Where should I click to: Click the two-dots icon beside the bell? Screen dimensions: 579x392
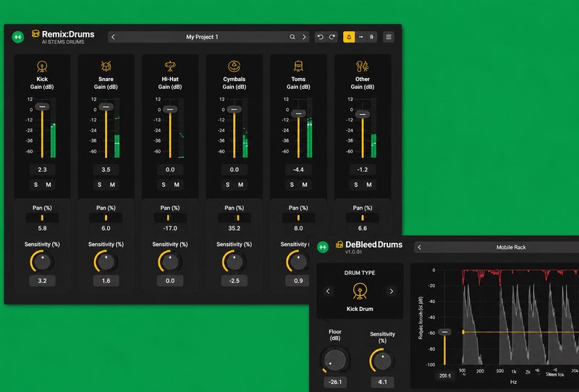(360, 37)
